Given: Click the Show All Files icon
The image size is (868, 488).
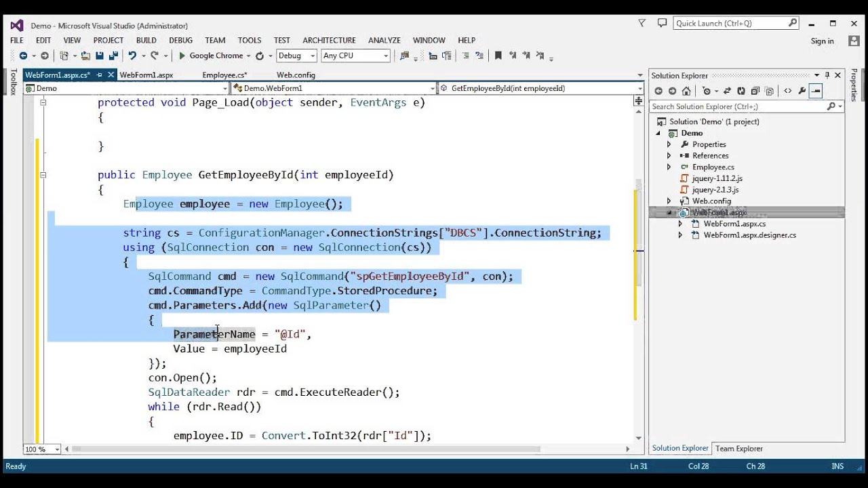Looking at the screenshot, I should (x=769, y=91).
